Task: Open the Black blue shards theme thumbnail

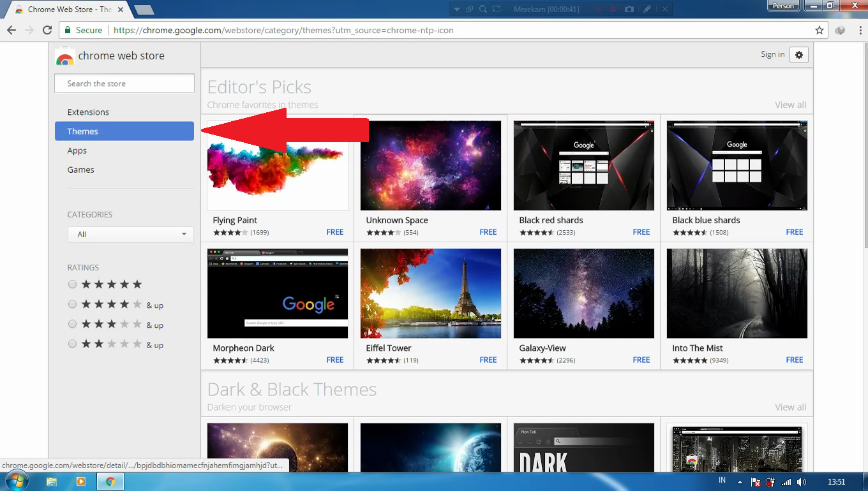Action: [x=737, y=166]
